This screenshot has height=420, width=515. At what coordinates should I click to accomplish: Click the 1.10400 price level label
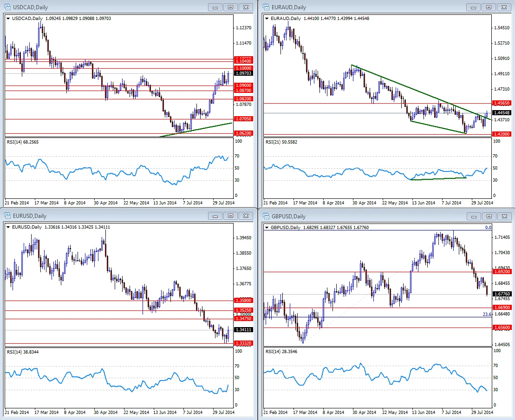pyautogui.click(x=243, y=61)
